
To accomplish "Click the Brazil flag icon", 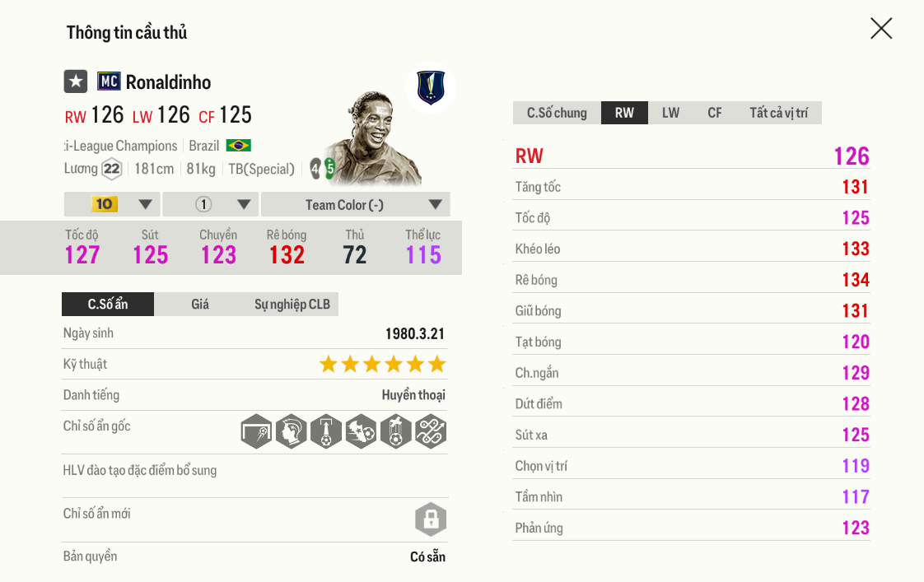I will pos(240,145).
